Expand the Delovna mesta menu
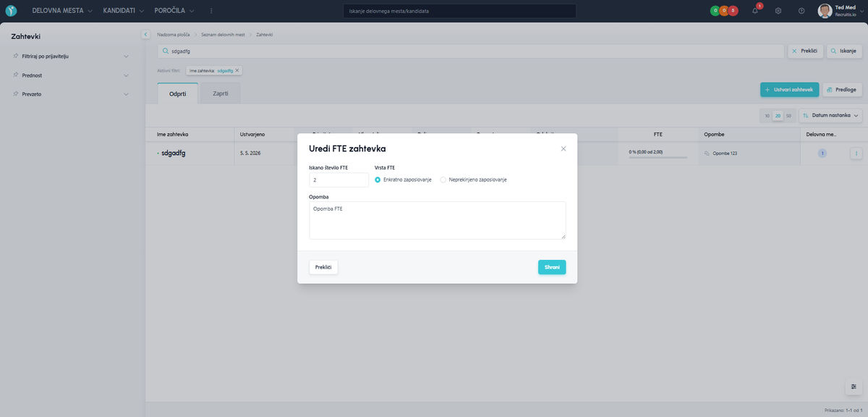This screenshot has height=417, width=868. (62, 11)
